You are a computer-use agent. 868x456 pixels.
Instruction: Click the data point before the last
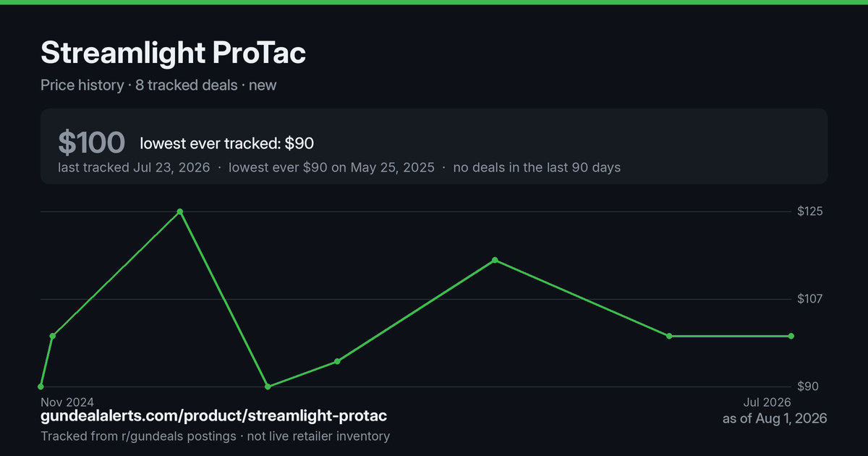point(669,336)
